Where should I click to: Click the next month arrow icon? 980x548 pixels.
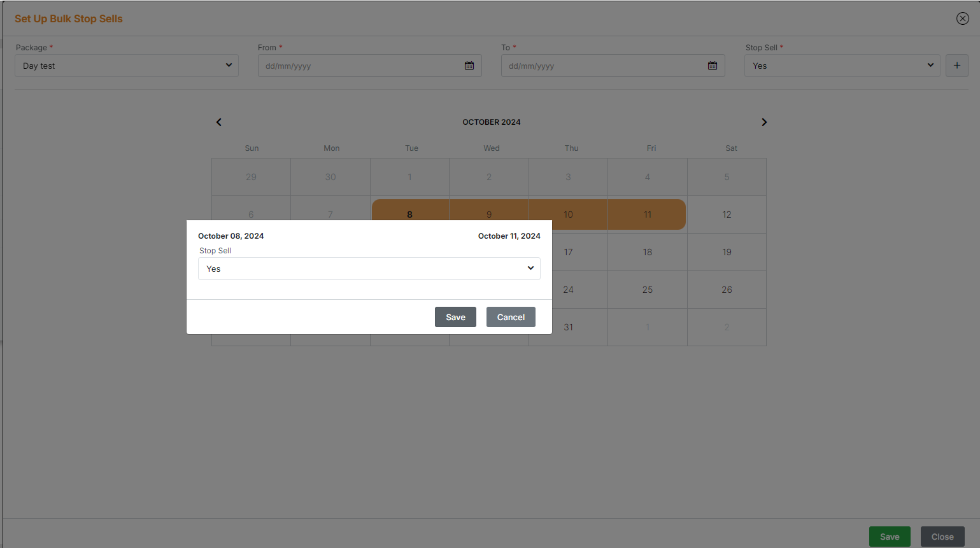tap(764, 122)
